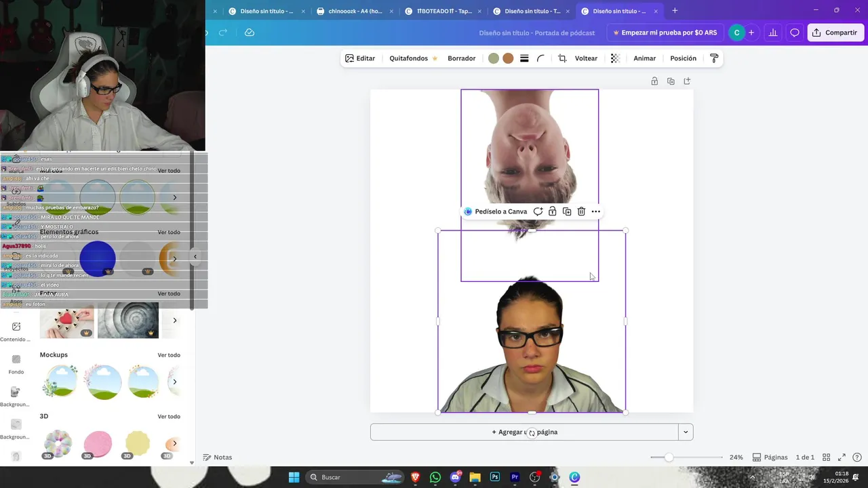The height and width of the screenshot is (488, 868).
Task: Select the pastel 3D flower element
Action: click(x=58, y=444)
